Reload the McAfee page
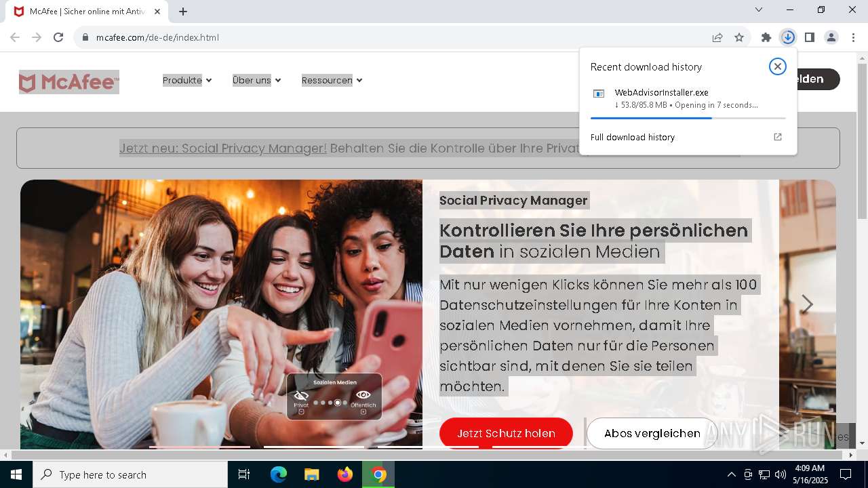868x488 pixels. click(58, 37)
